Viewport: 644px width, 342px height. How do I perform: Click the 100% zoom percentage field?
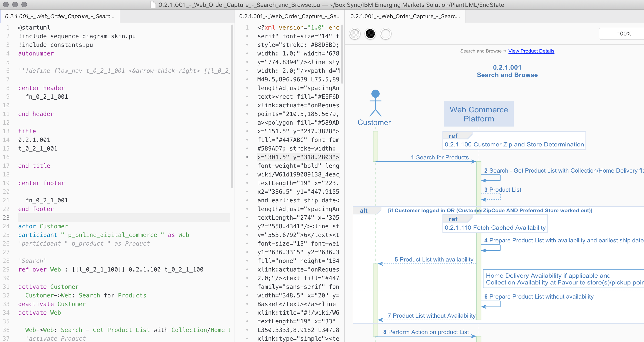click(x=624, y=33)
